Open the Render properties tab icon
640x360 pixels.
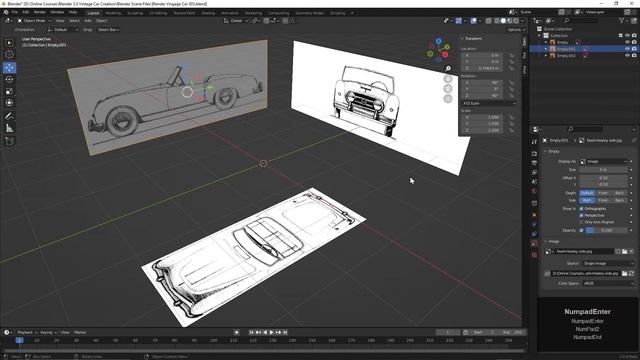[x=534, y=154]
